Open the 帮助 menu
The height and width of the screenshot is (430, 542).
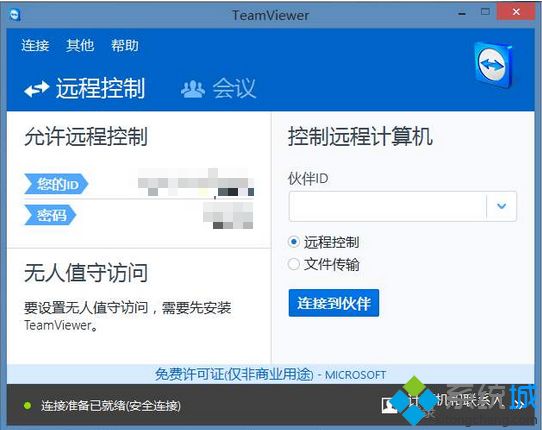click(125, 45)
